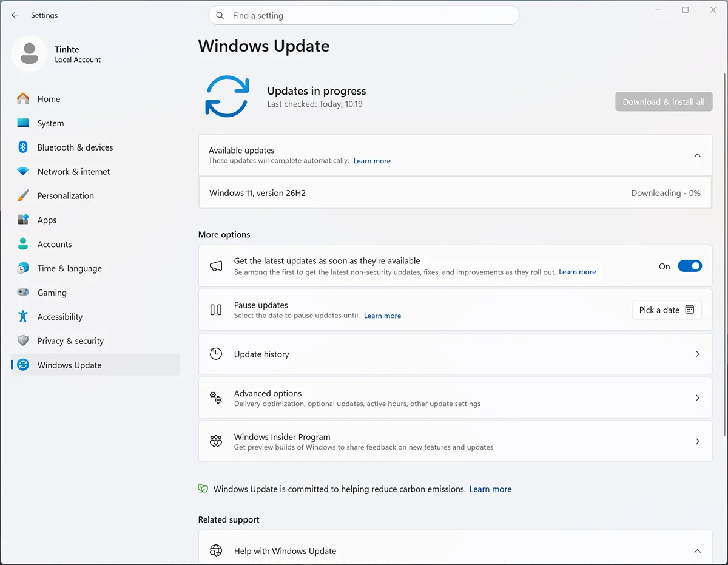Open Update history chevron

(x=698, y=354)
